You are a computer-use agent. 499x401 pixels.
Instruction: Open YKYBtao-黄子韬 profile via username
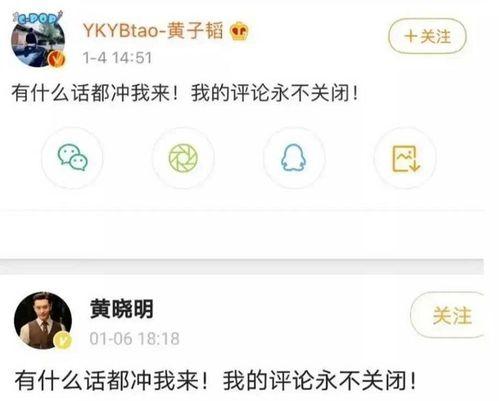click(153, 31)
